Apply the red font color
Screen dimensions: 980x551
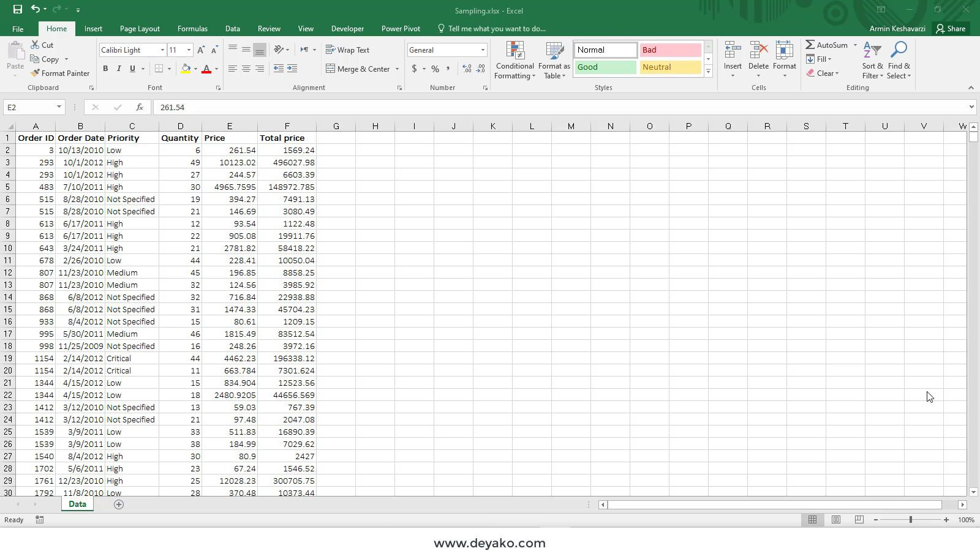[x=206, y=69]
